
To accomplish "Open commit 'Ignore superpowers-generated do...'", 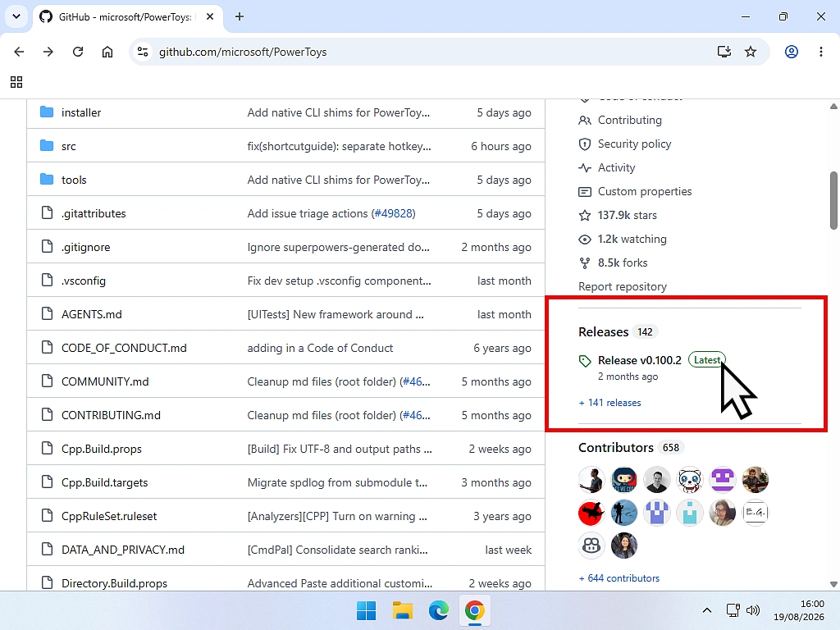I will click(x=338, y=248).
